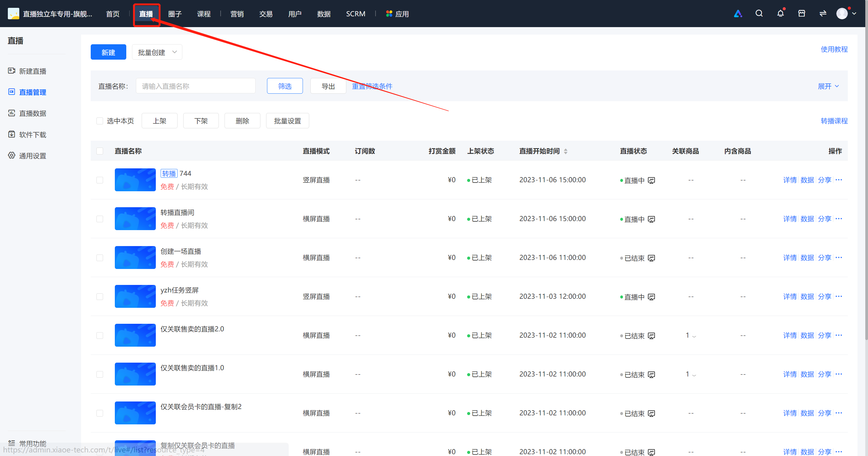Open more actions (…) for 创建一场直播 row
This screenshot has width=868, height=456.
839,257
